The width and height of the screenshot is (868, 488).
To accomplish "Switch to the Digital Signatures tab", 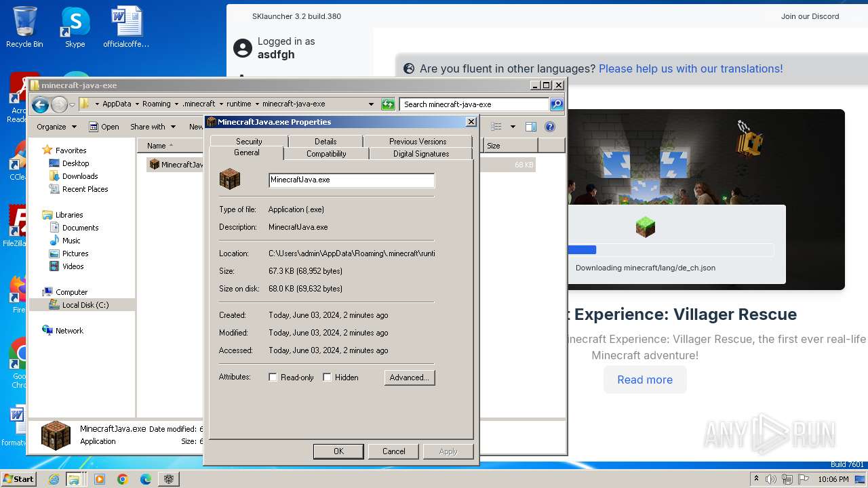I will (x=421, y=154).
